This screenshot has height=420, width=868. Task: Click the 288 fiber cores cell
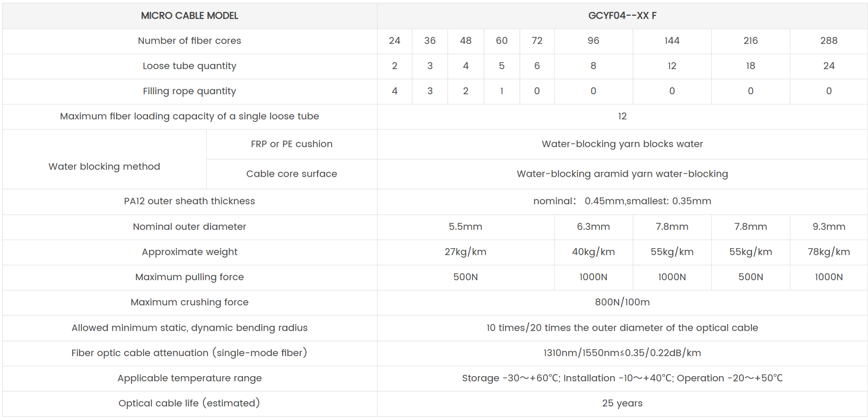click(828, 41)
